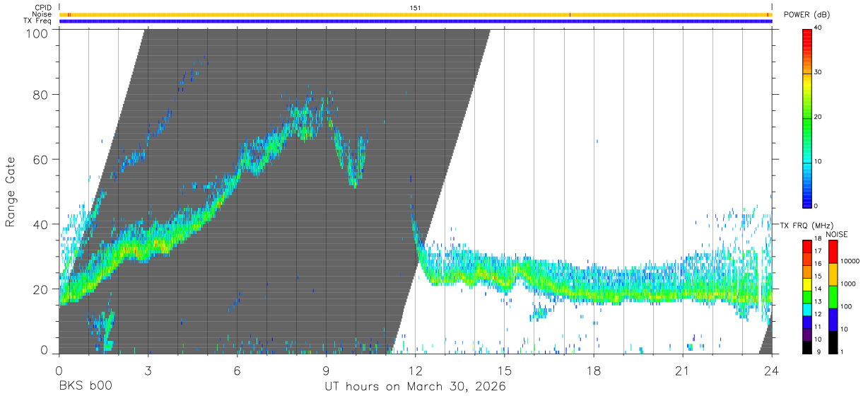Click x-axis tick label '24'
This screenshot has height=401, width=868.
pos(772,371)
